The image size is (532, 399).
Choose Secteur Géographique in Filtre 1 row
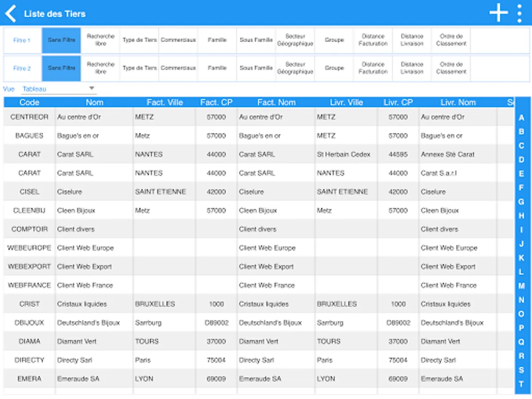pyautogui.click(x=295, y=40)
